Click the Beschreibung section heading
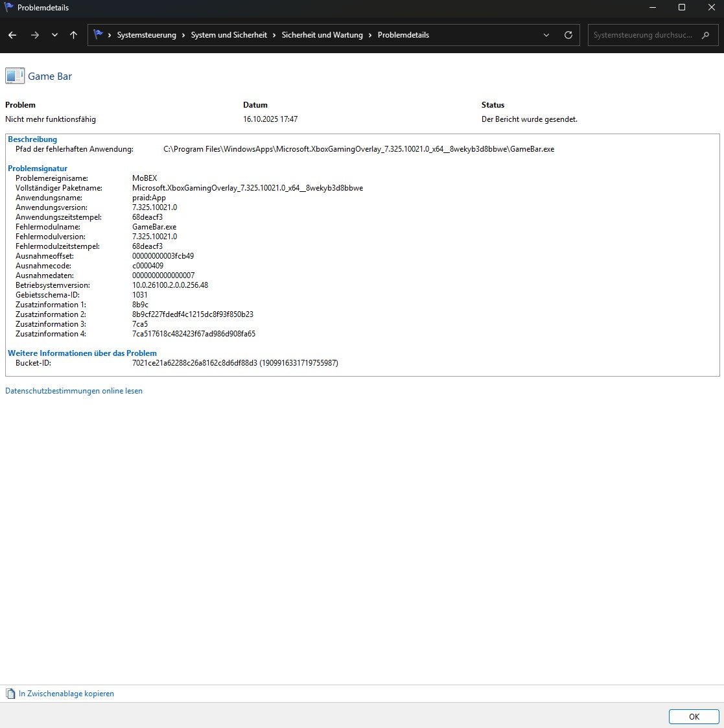The image size is (724, 728). (x=32, y=139)
